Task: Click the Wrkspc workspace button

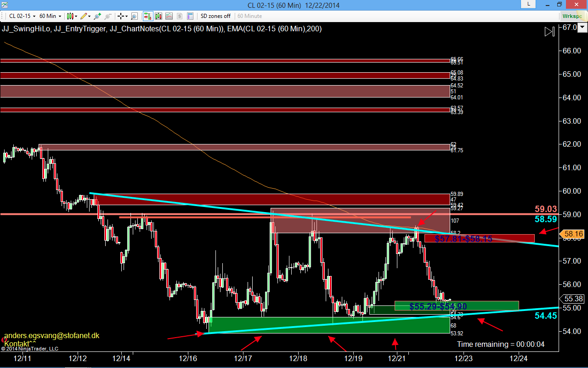Action: pos(572,16)
